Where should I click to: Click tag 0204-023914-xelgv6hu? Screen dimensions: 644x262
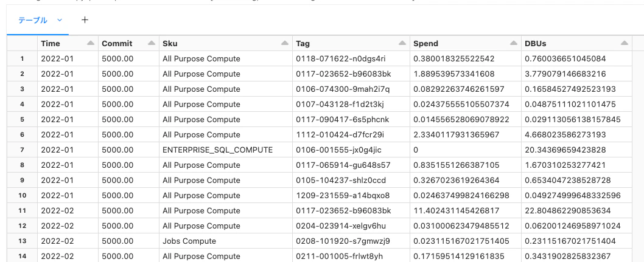pos(340,226)
